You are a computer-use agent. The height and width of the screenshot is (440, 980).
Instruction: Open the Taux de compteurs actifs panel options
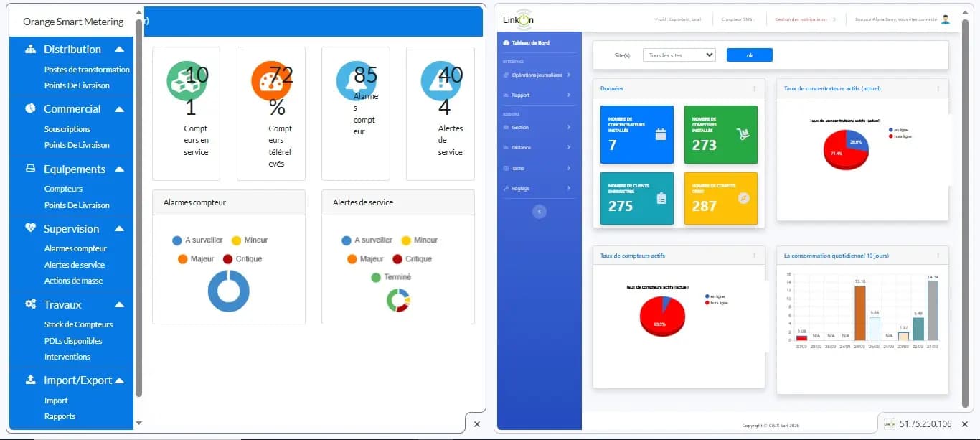(754, 256)
